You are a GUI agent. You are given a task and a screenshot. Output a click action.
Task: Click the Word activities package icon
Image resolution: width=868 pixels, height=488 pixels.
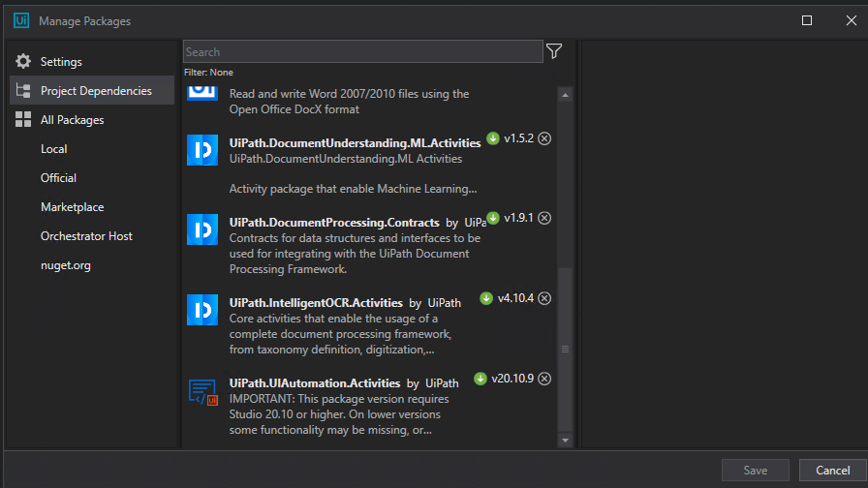(202, 93)
